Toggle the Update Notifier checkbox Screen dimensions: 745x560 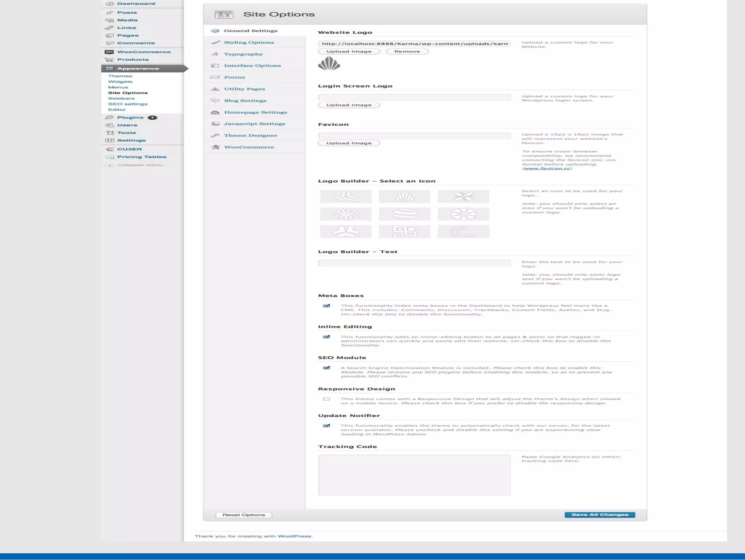click(326, 426)
